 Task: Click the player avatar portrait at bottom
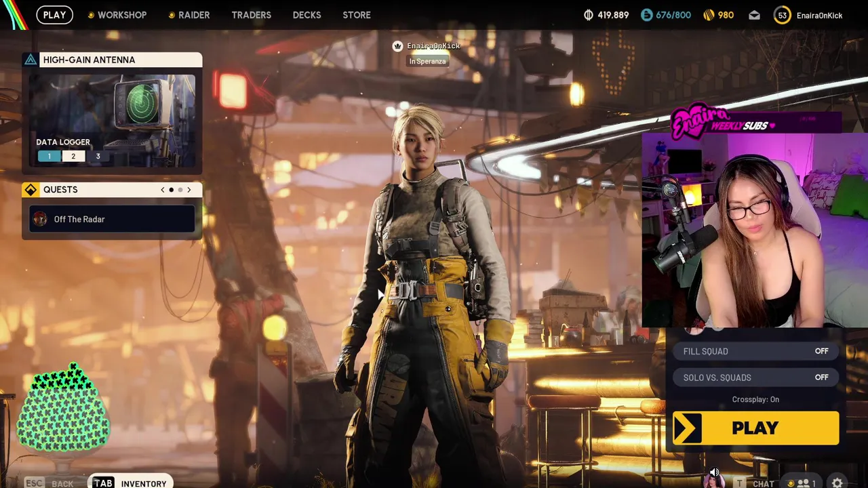coord(713,482)
